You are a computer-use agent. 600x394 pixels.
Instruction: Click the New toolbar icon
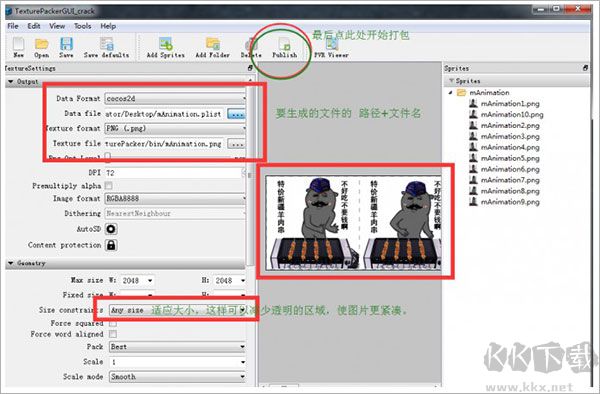point(18,44)
